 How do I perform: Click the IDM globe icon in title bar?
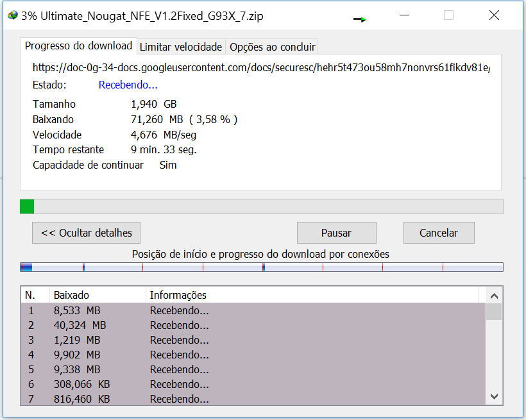(13, 15)
